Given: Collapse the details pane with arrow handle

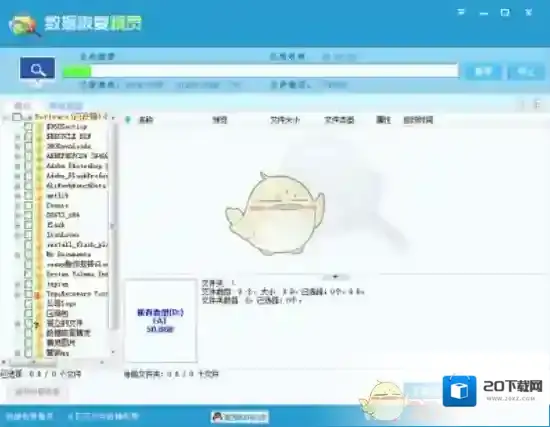Looking at the screenshot, I should pyautogui.click(x=335, y=277).
